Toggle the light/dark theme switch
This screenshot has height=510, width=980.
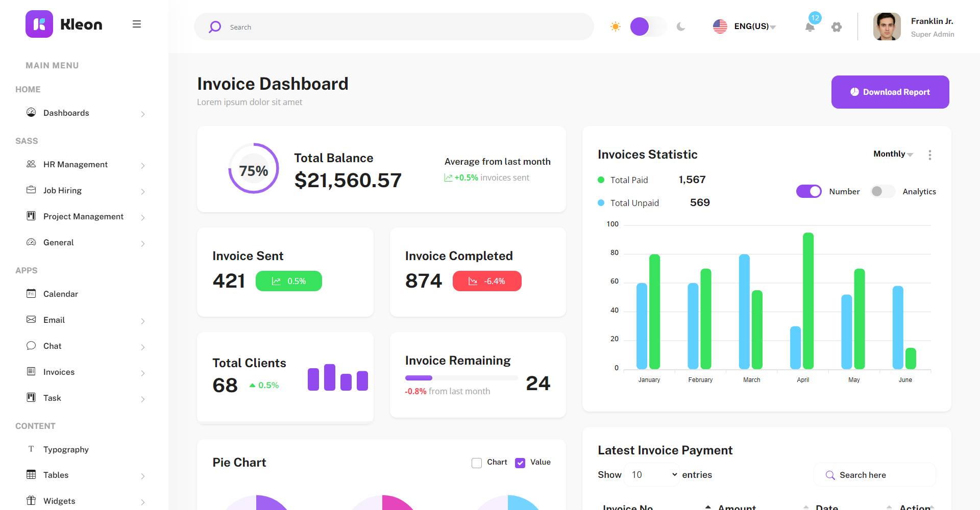[648, 27]
